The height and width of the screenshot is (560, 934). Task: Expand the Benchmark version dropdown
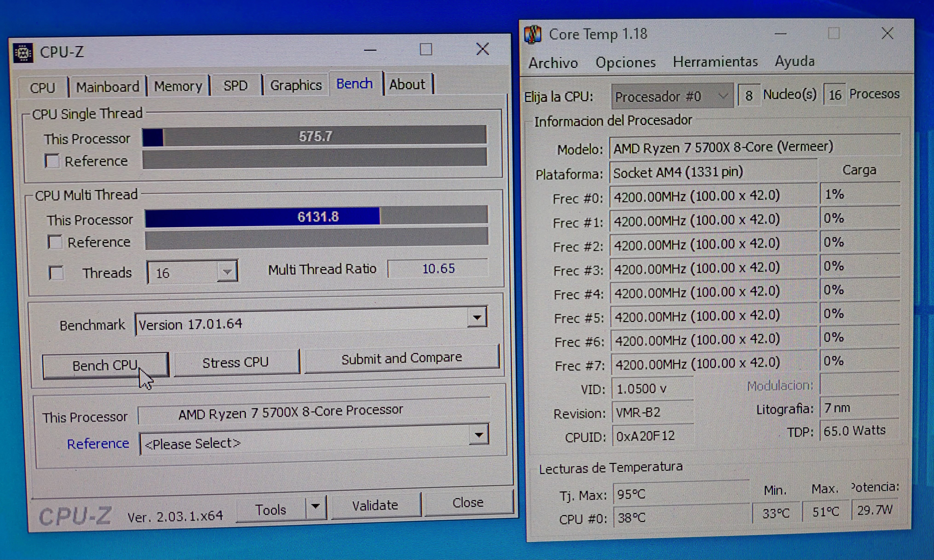tap(477, 317)
